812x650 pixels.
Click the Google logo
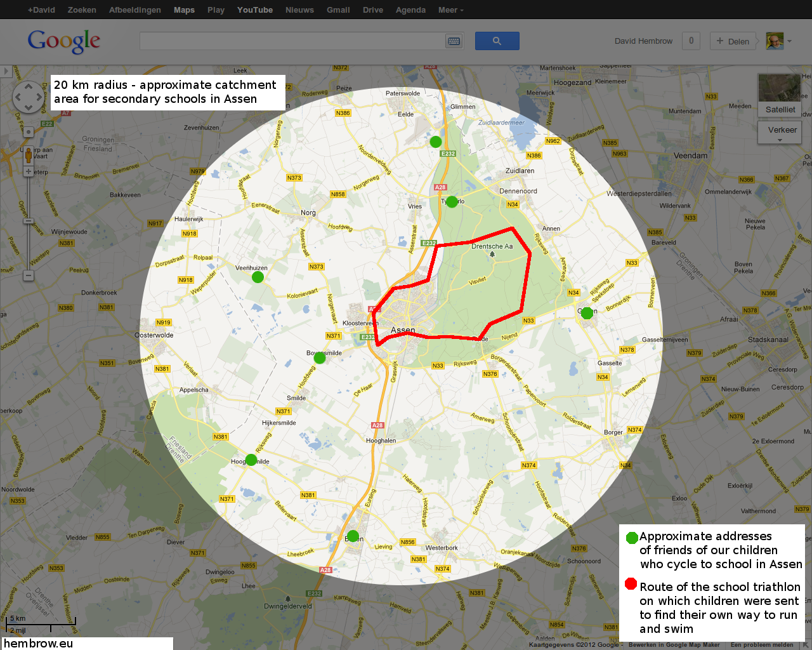pyautogui.click(x=63, y=41)
